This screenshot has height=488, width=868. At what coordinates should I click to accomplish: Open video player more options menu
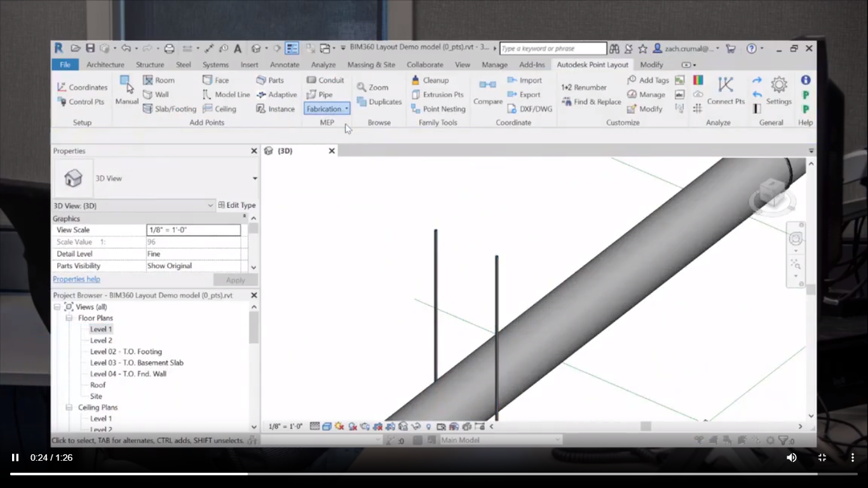852,457
